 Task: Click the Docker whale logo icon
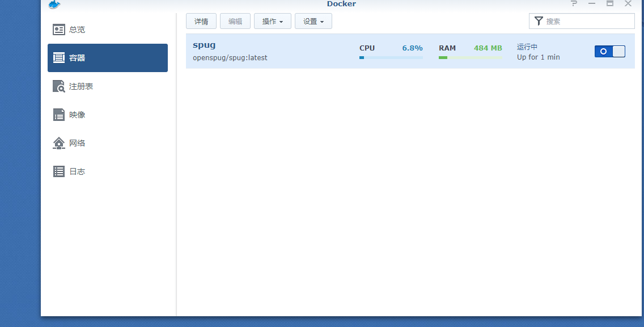[x=54, y=5]
